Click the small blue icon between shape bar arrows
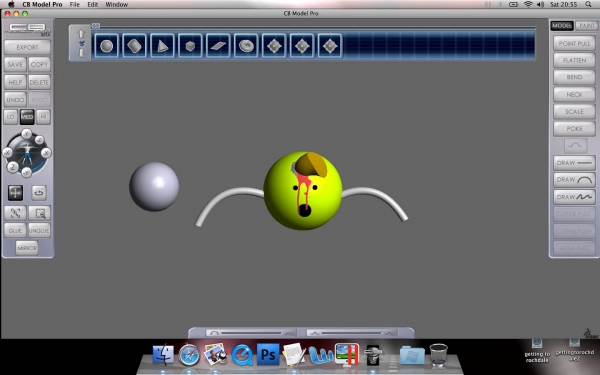Image resolution: width=600 pixels, height=375 pixels. tap(82, 43)
